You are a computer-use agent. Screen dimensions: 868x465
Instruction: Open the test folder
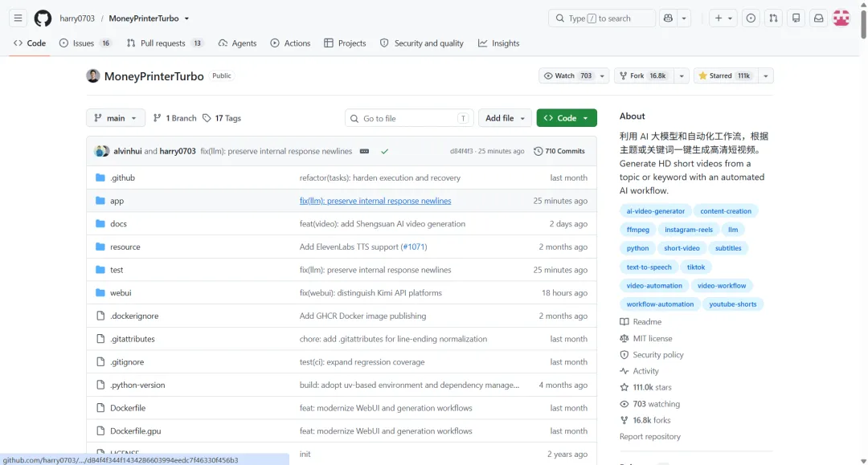coord(117,270)
